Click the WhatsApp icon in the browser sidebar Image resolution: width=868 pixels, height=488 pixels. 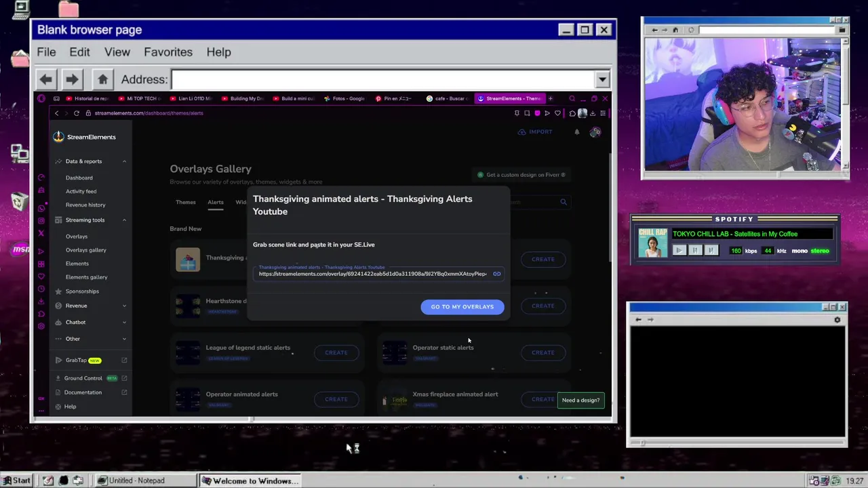coord(41,209)
